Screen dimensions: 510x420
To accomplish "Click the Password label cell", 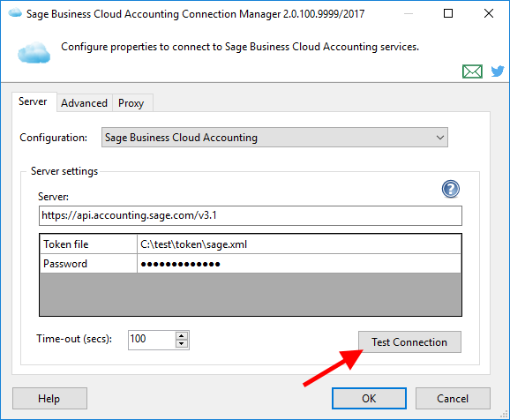I will coord(88,264).
